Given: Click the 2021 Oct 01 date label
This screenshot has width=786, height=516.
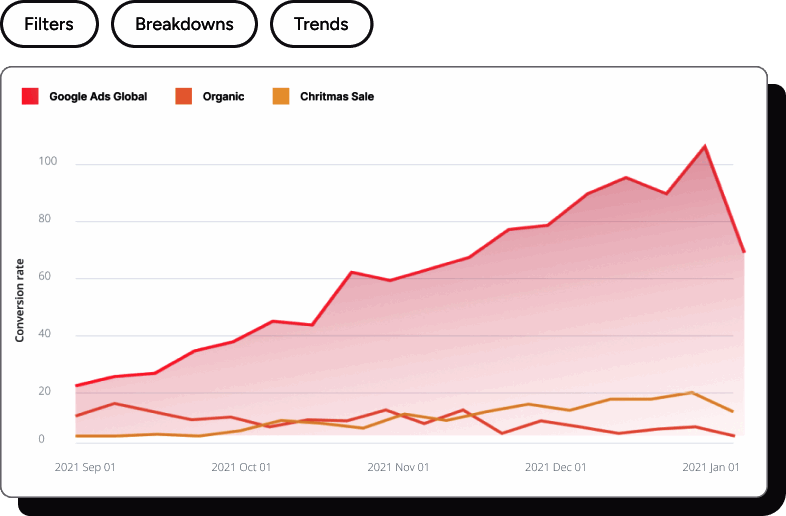Looking at the screenshot, I should pos(241,467).
